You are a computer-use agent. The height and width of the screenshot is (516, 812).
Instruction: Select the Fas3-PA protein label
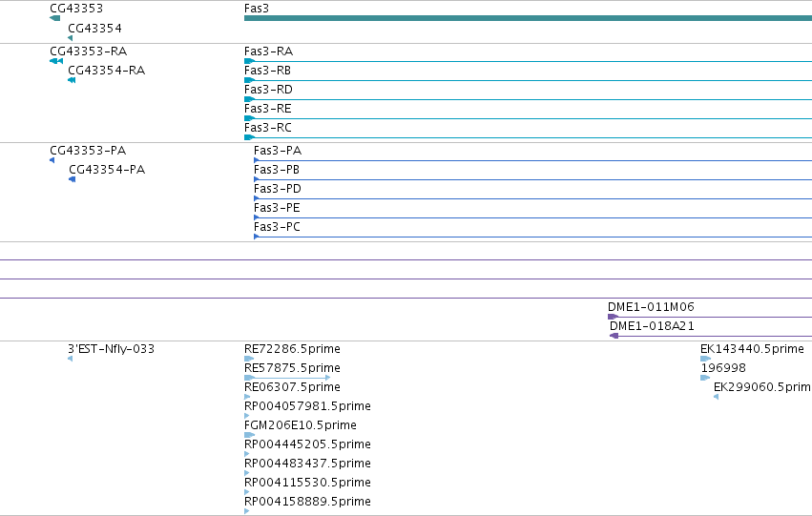coord(278,151)
